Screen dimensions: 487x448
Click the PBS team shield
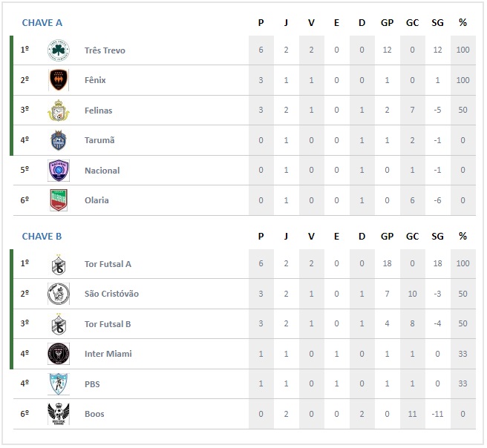(x=59, y=383)
